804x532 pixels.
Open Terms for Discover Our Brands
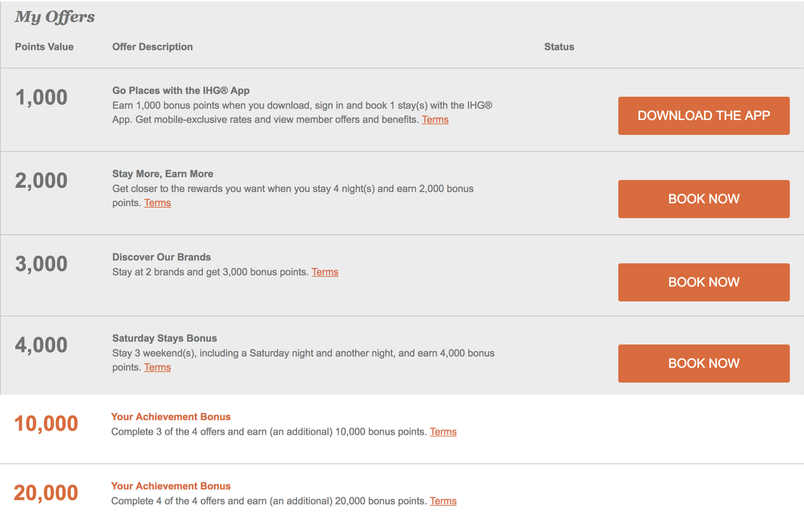(x=325, y=272)
